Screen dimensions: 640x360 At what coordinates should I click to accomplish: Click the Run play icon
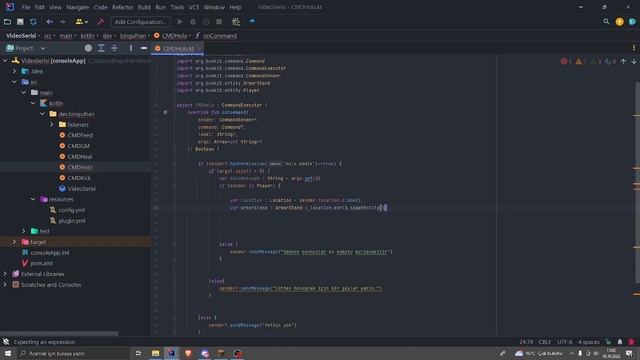[x=180, y=22]
